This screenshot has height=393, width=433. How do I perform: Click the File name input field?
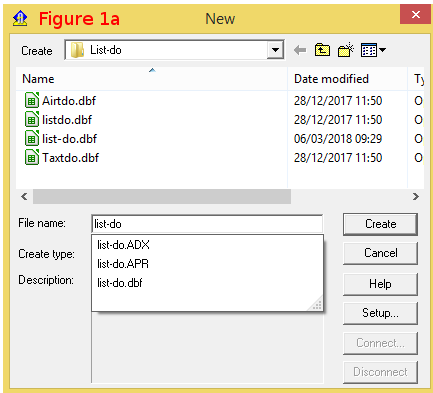[x=207, y=224]
